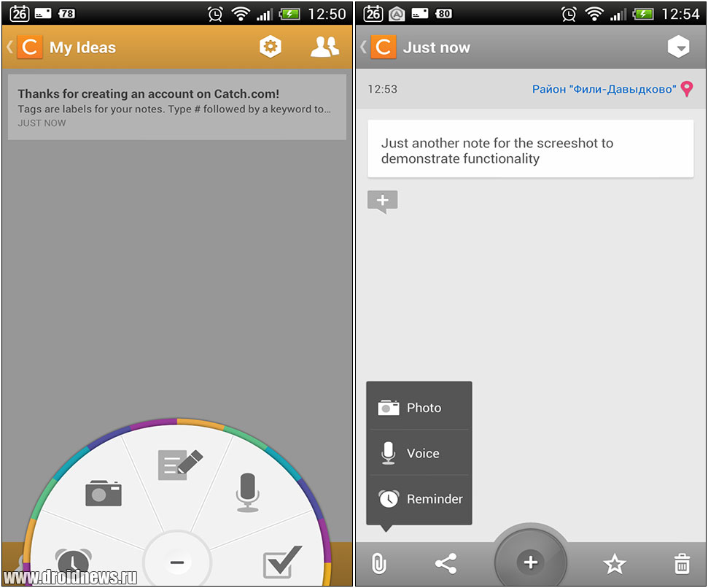This screenshot has height=588, width=708.
Task: Select Voice from attachment popup
Action: coord(419,453)
